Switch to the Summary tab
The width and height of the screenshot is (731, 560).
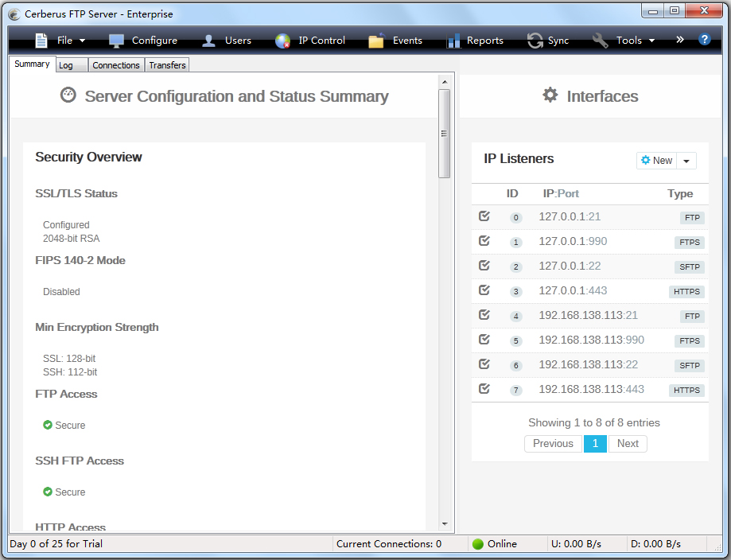(32, 64)
